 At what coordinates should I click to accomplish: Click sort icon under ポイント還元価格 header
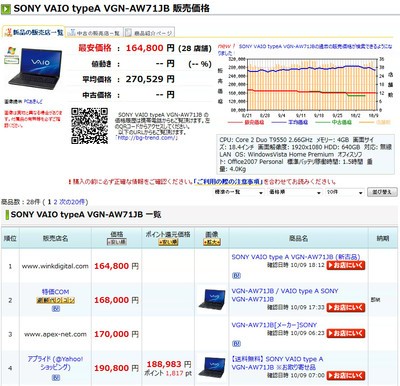(x=168, y=242)
